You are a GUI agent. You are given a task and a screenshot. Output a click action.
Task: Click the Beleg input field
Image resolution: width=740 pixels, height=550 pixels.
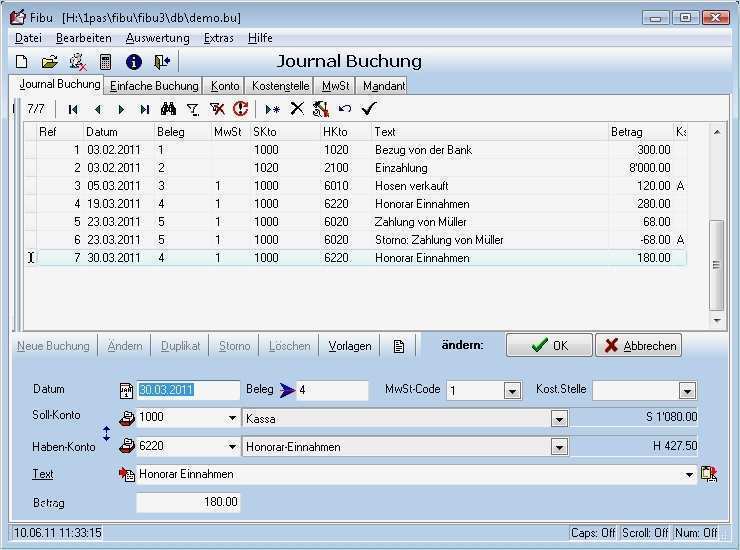coord(332,390)
